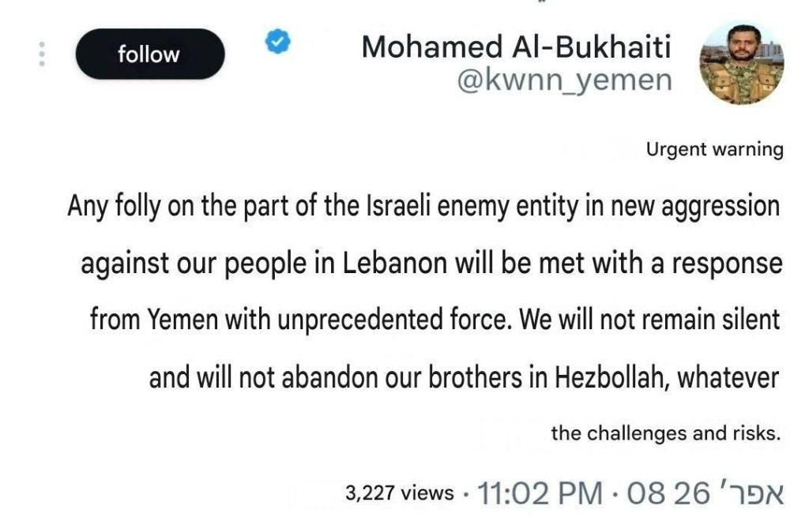
Task: Click the "Urgent warning" text line
Action: [x=714, y=149]
